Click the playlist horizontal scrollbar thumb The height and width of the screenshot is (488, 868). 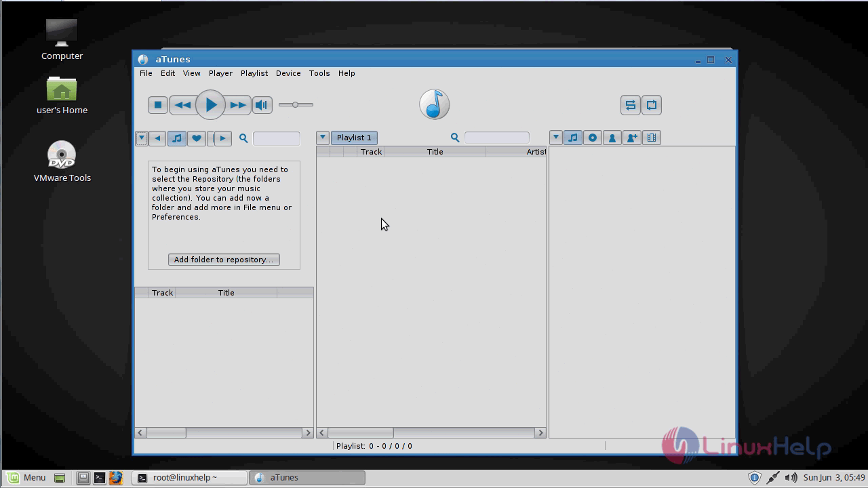coord(361,432)
